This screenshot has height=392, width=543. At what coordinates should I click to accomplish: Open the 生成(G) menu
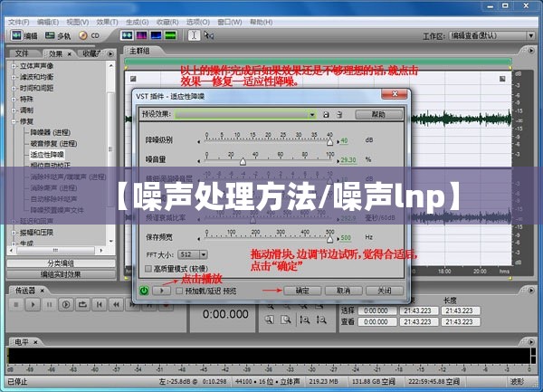138,22
